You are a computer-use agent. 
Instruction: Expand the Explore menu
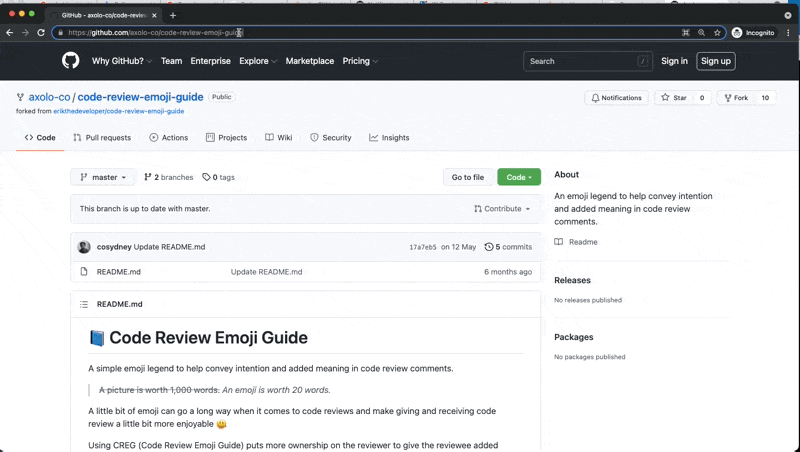258,61
